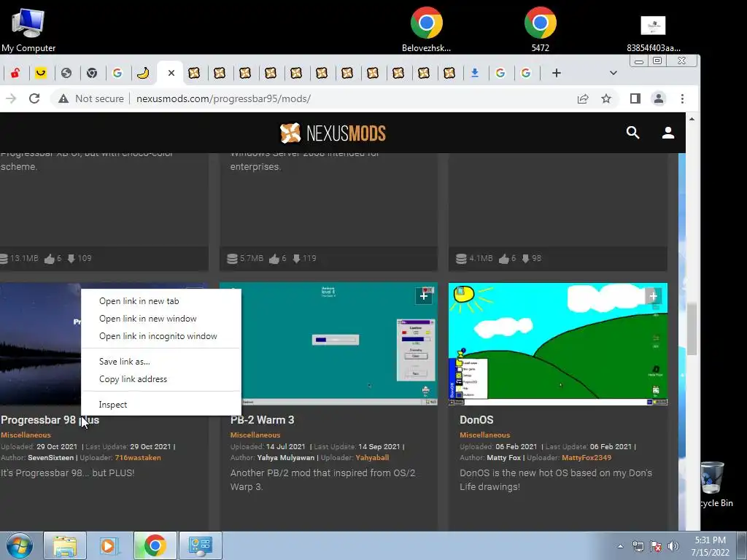Click Miscellaneous category under PB-2 Warm 3
The height and width of the screenshot is (560, 747).
coord(255,435)
